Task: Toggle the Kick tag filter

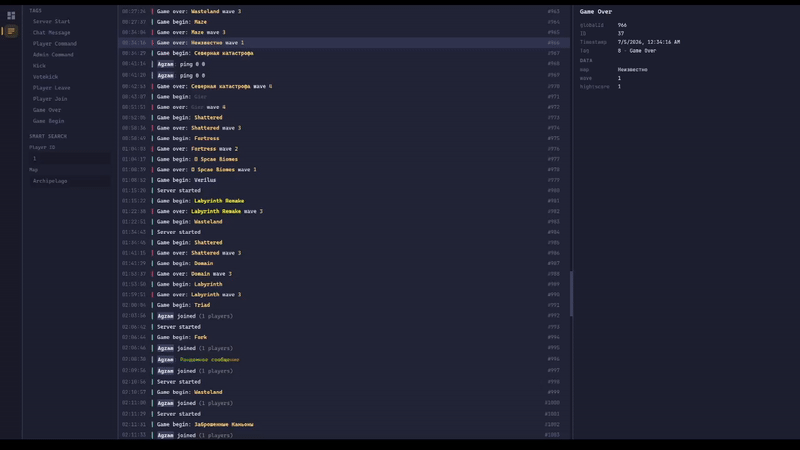Action: (39, 66)
